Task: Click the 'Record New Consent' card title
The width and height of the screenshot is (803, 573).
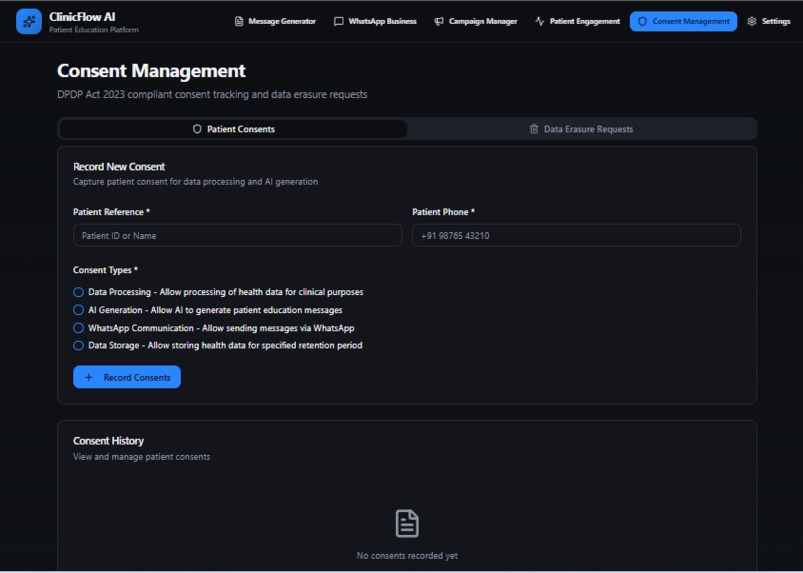Action: tap(119, 167)
